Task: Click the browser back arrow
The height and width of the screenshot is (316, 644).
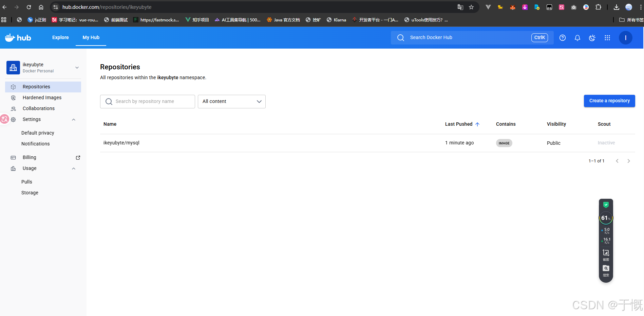Action: tap(5, 7)
